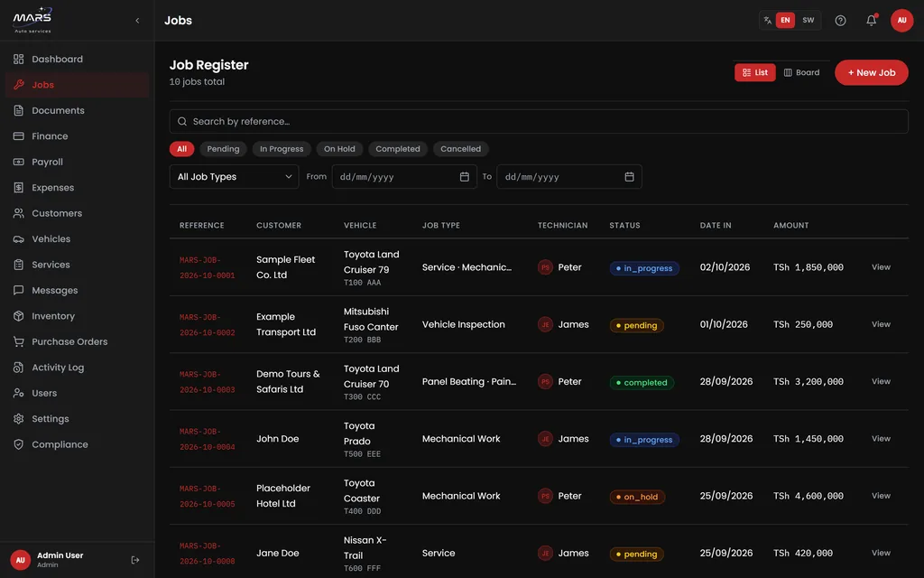Open job reference MARS-JOB-2026-10-0003
Screen dimensions: 924x578
(x=208, y=382)
